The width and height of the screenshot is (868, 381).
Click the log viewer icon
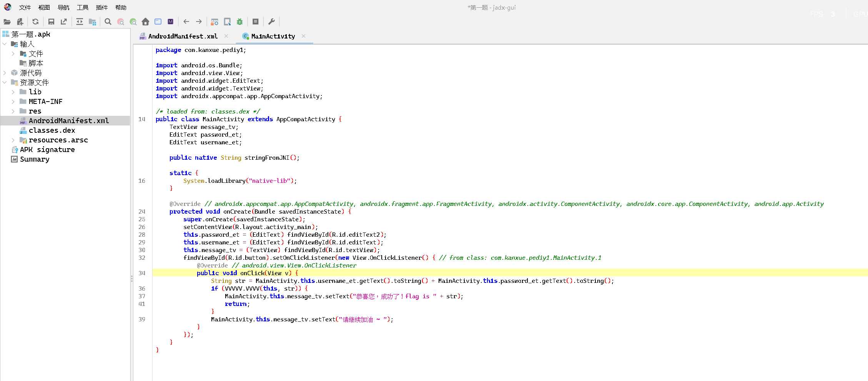[255, 22]
